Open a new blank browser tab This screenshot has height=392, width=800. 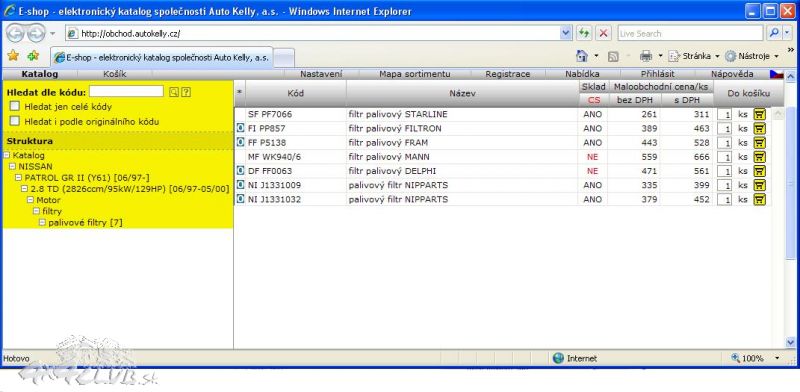[284, 58]
